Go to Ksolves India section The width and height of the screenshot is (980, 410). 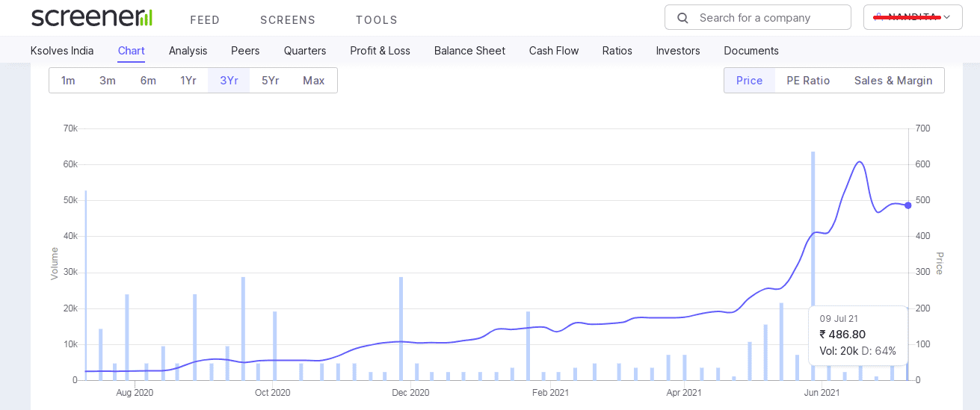point(62,51)
